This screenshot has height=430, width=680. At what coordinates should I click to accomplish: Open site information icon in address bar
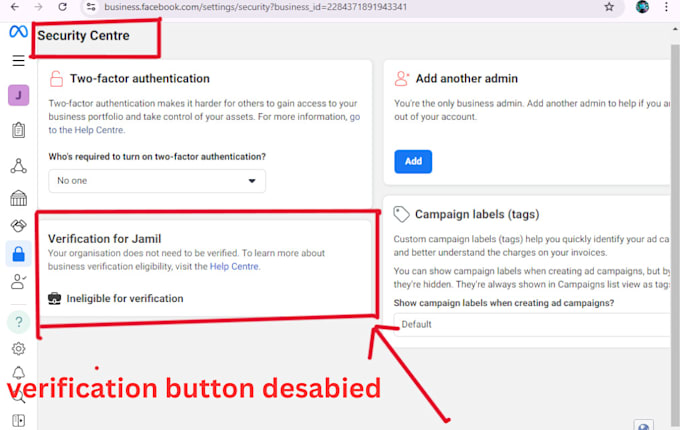(x=91, y=7)
